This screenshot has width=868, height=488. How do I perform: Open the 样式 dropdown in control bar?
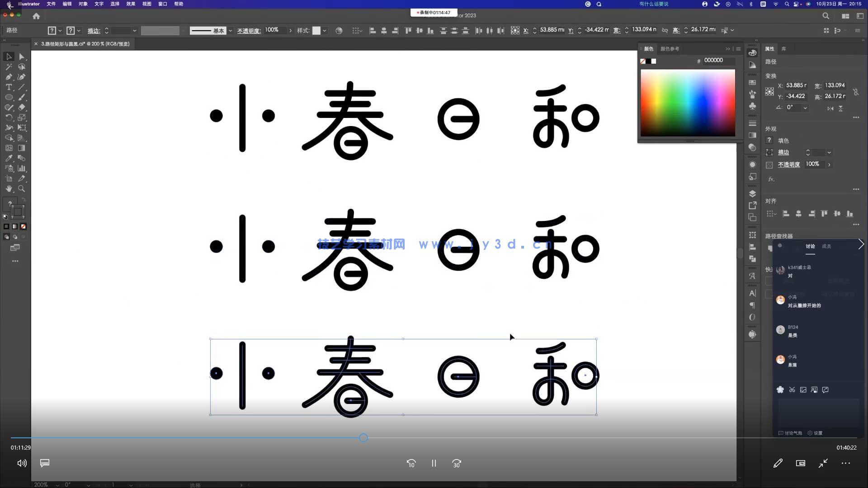pyautogui.click(x=324, y=30)
